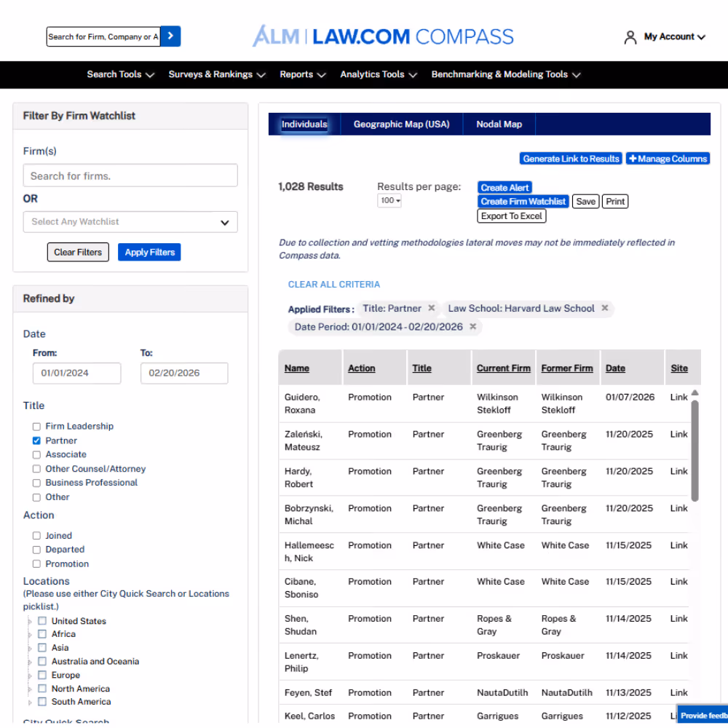The image size is (728, 728).
Task: Click the Apply Filters button
Action: click(149, 252)
